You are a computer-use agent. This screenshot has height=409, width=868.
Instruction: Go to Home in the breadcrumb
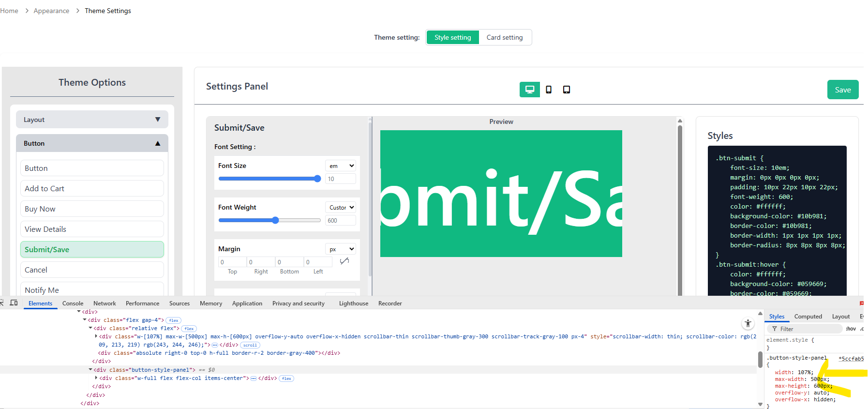pyautogui.click(x=9, y=11)
